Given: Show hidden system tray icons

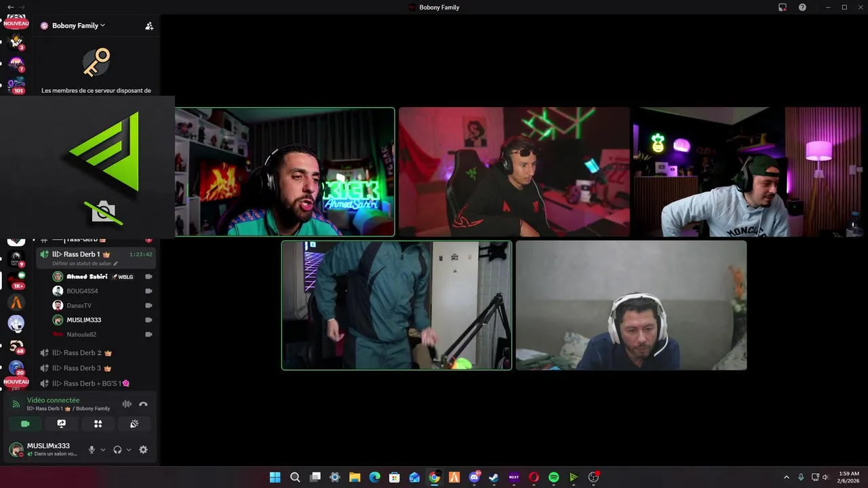Looking at the screenshot, I should [x=787, y=477].
